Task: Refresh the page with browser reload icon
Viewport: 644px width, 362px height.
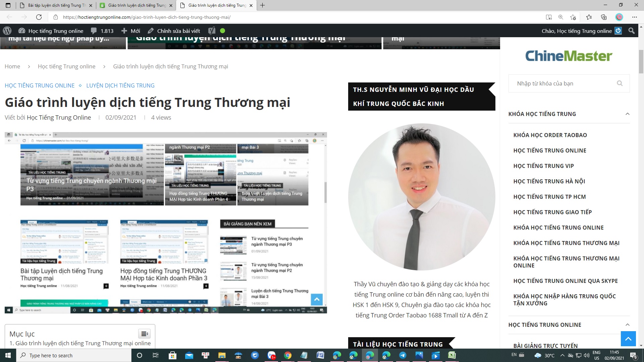Action: tap(39, 17)
